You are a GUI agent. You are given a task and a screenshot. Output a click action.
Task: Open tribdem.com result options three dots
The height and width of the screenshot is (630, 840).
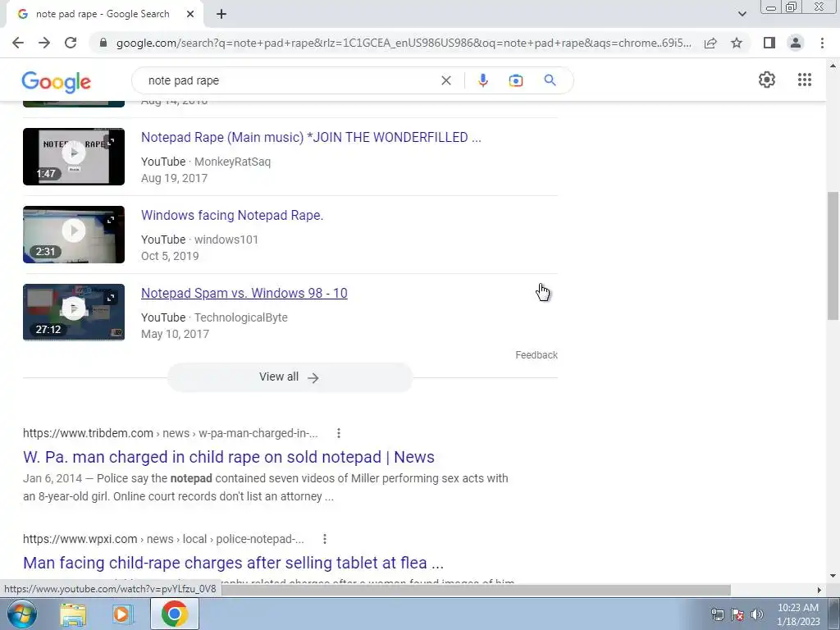coord(339,433)
